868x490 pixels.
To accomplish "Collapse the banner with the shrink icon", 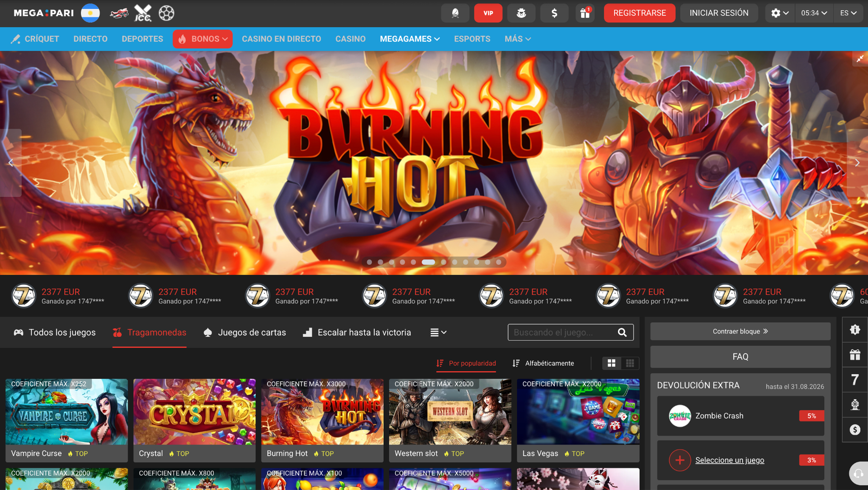I will tap(860, 58).
